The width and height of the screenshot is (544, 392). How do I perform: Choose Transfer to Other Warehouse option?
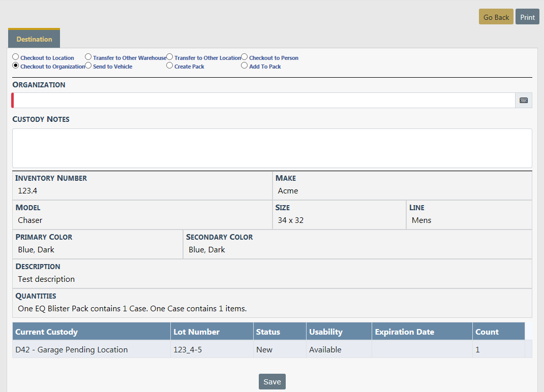click(88, 57)
